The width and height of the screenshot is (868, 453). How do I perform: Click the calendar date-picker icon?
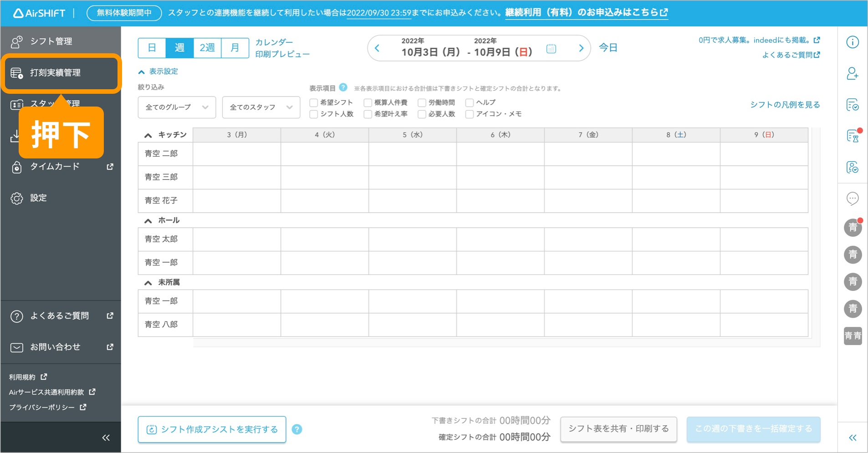(551, 48)
